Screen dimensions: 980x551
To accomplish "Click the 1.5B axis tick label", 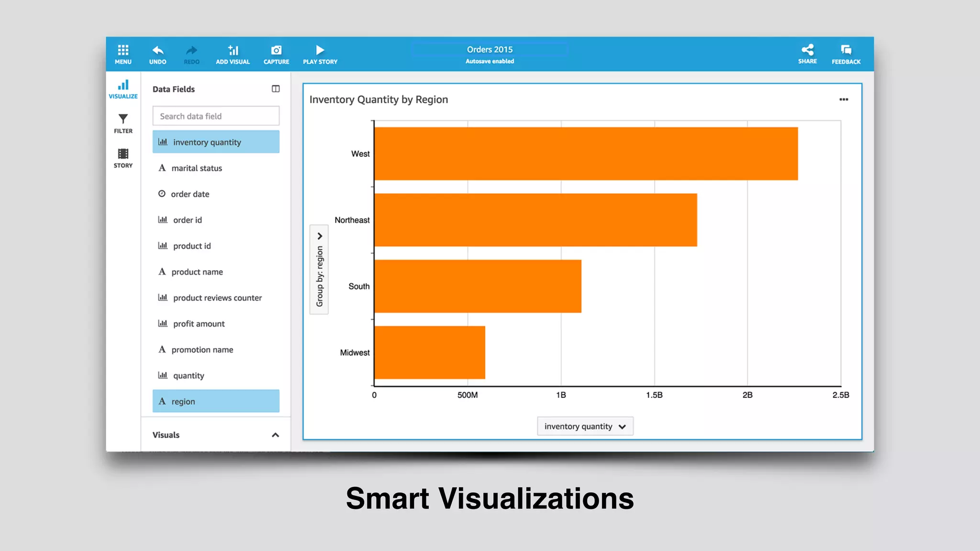I will point(654,395).
